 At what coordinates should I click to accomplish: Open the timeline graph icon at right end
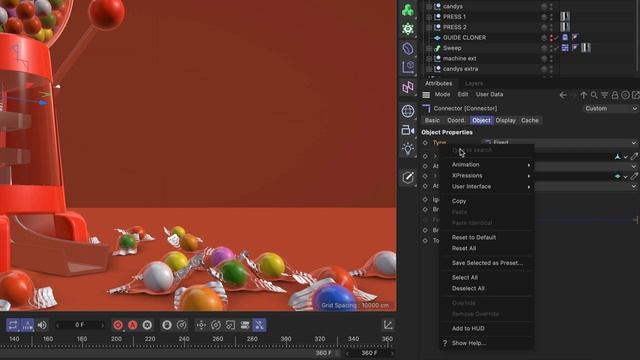388,325
